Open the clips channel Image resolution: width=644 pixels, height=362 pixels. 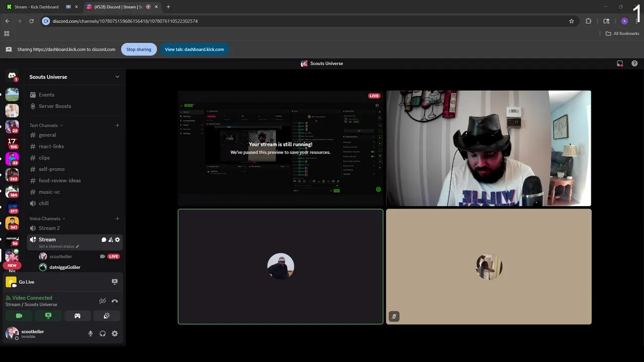click(x=74, y=158)
